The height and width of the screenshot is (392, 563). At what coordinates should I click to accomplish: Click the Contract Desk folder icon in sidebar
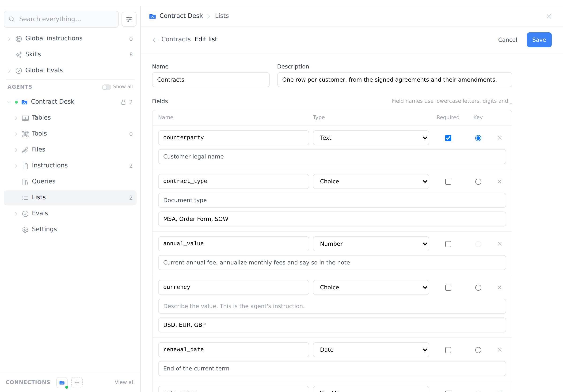click(24, 102)
